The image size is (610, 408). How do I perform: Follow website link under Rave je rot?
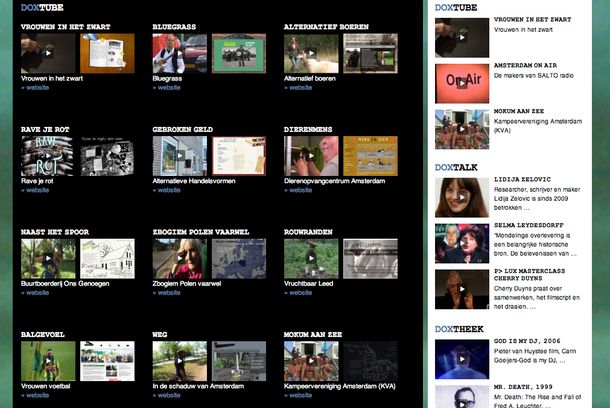click(35, 190)
